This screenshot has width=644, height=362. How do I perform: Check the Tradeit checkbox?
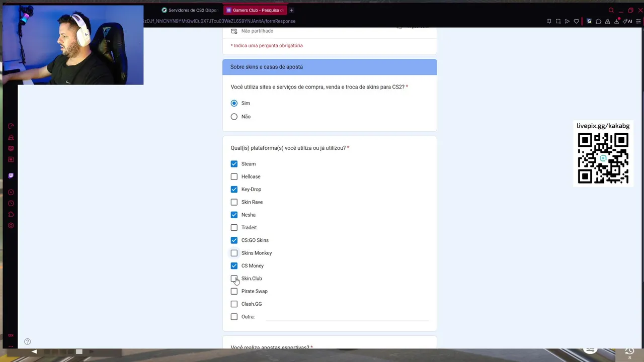pos(234,228)
